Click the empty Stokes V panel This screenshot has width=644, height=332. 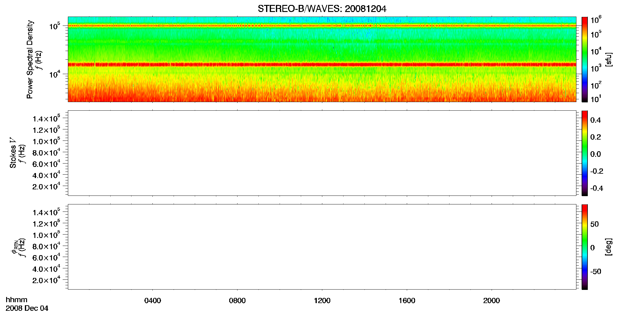point(322,153)
